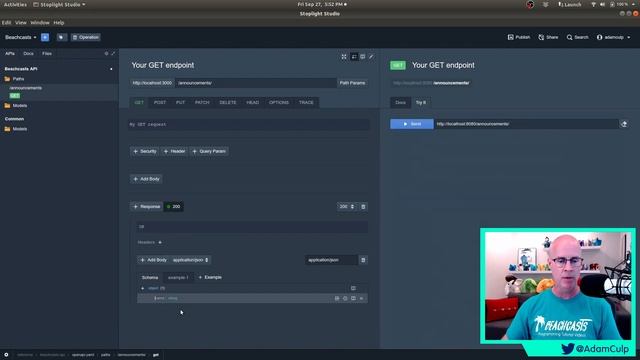Switch to the example-1 tab
The width and height of the screenshot is (640, 360).
[178, 278]
